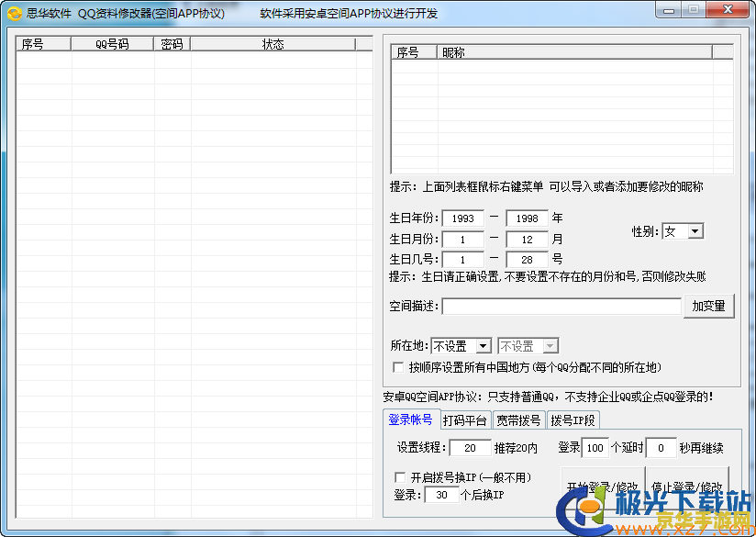Click the 生日几号 end field 28
Screen dimensions: 756x537
pyautogui.click(x=527, y=260)
